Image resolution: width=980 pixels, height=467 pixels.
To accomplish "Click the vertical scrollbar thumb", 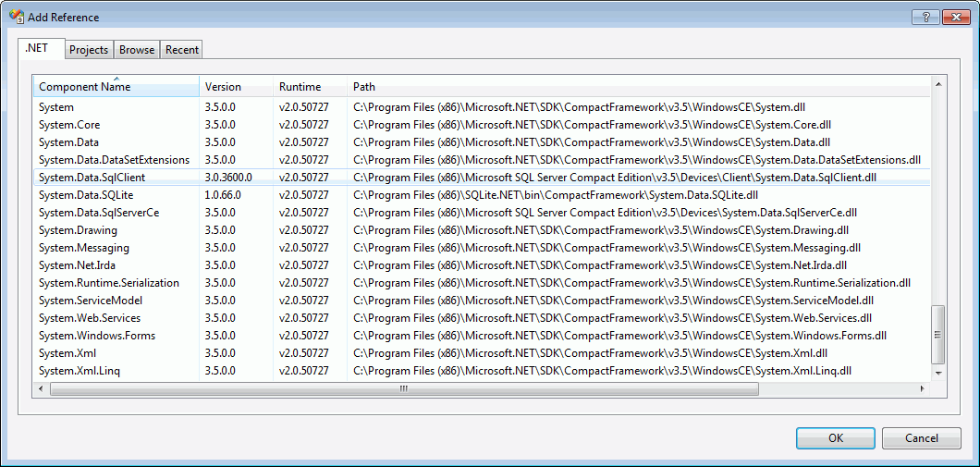I will (x=937, y=335).
